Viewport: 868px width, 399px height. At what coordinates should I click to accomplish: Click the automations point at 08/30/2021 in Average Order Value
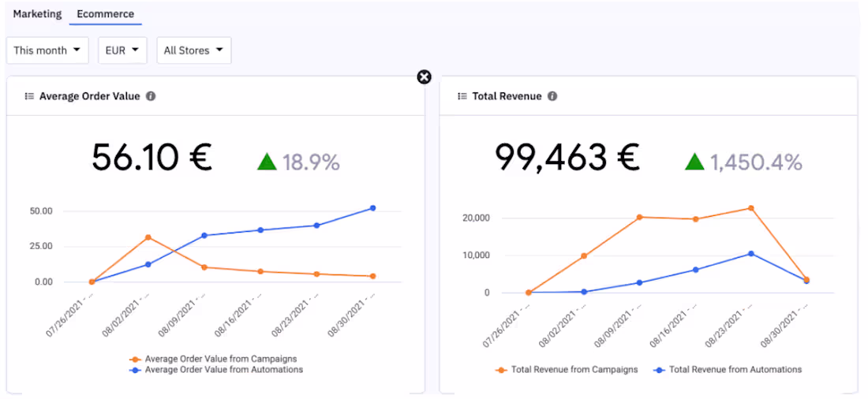[x=372, y=208]
